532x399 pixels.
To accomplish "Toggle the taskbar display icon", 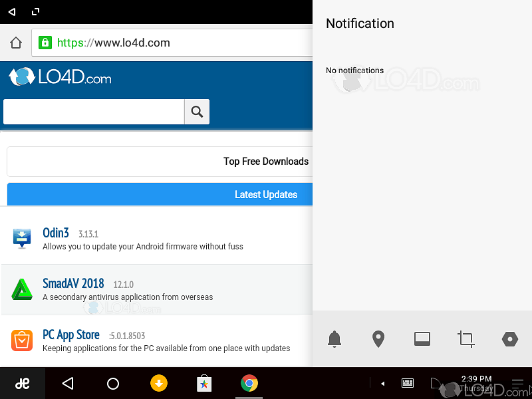I will 422,339.
